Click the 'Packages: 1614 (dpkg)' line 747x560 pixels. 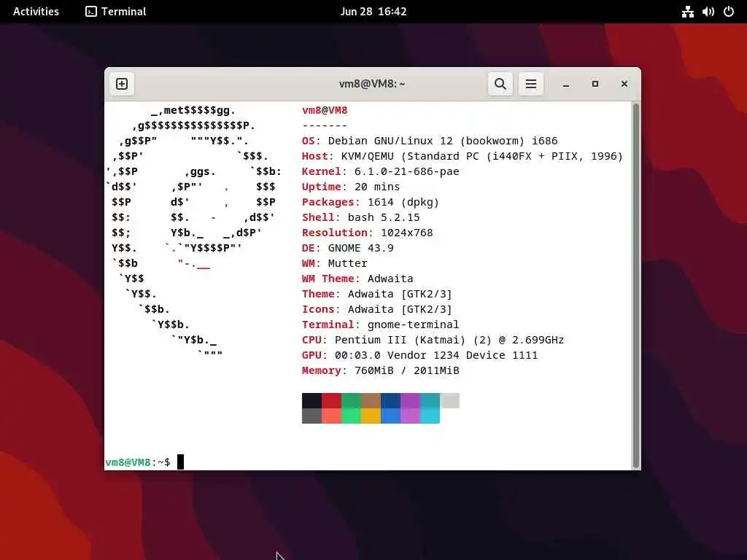(x=370, y=202)
